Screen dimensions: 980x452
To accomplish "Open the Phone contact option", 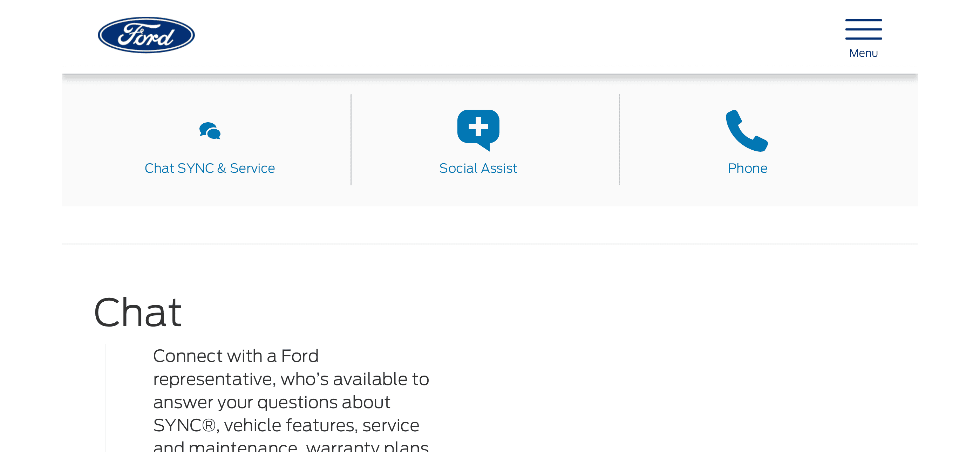I will point(747,168).
